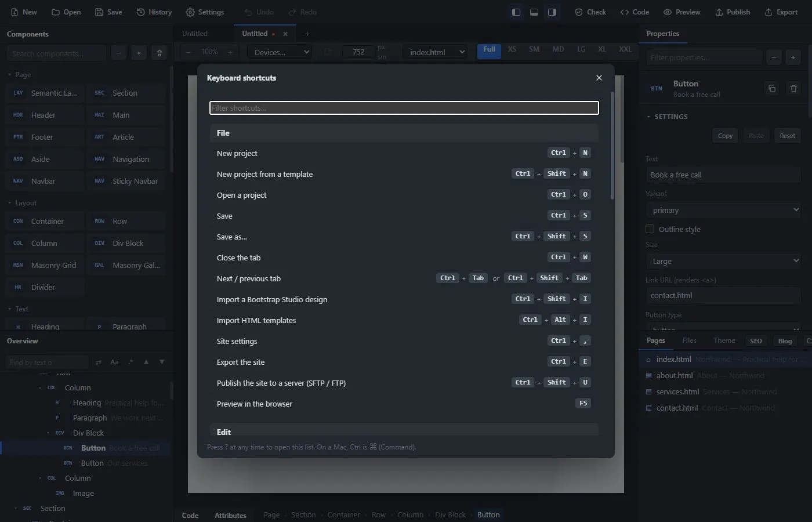Expand all property groups plus button

793,57
